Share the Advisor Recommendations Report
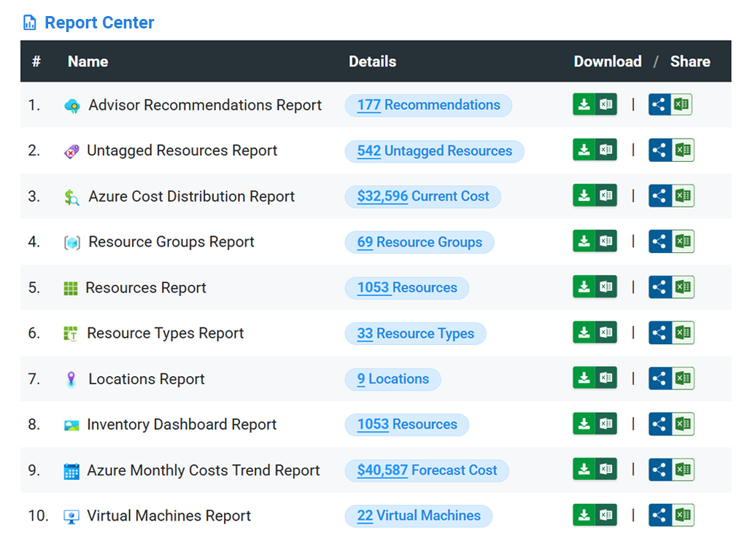The image size is (747, 560). pyautogui.click(x=670, y=104)
